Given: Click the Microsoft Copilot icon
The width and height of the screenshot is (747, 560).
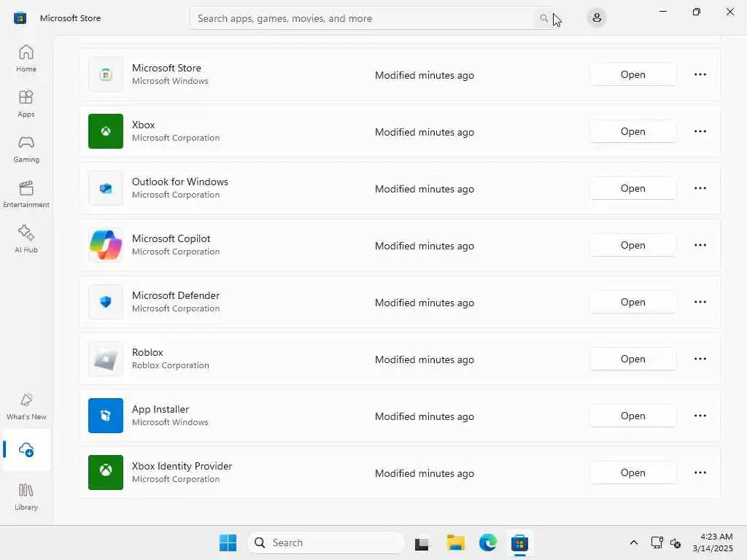Looking at the screenshot, I should [106, 245].
